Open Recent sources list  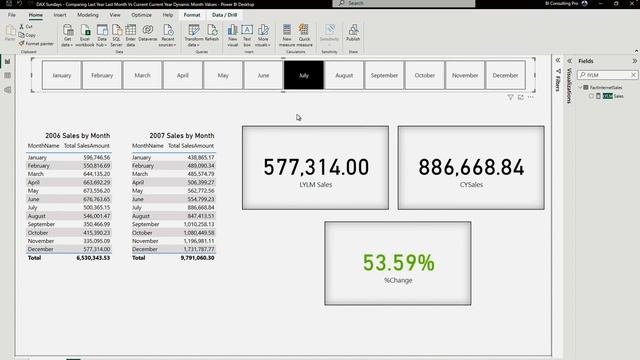168,35
